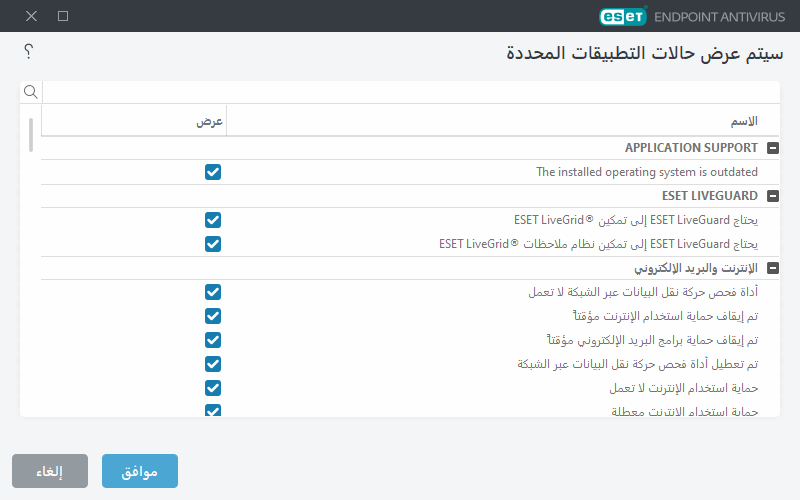The height and width of the screenshot is (500, 800).
Task: Click the 'الإنترنت والبريد الإلكتروني' group label
Action: pyautogui.click(x=696, y=268)
